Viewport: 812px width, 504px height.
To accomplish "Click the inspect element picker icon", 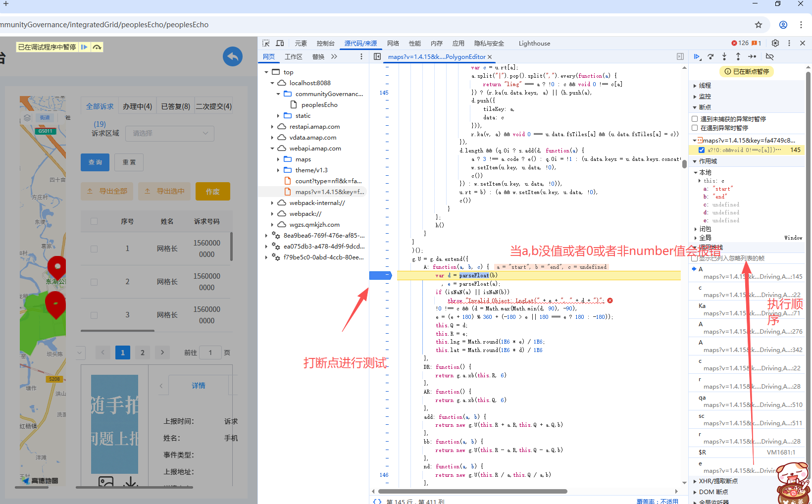I will pos(266,44).
